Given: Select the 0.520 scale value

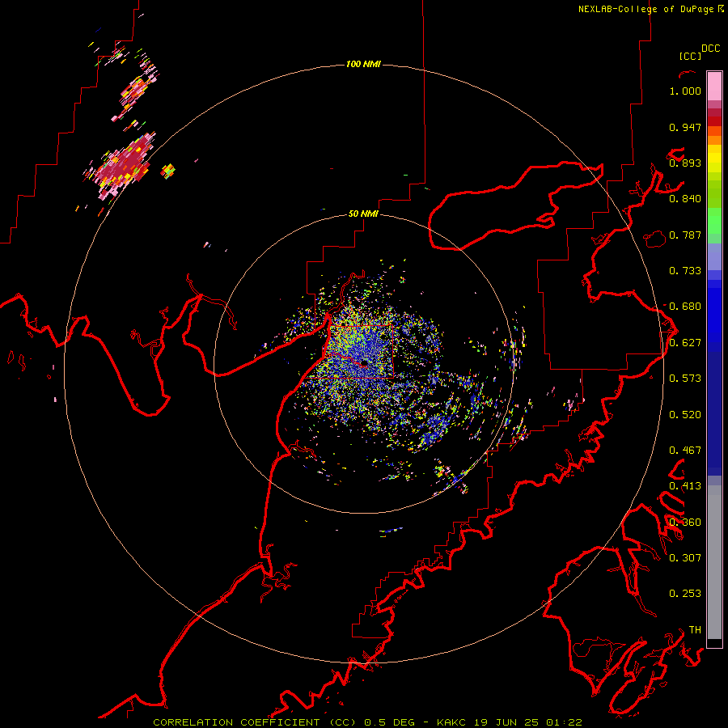Looking at the screenshot, I should 685,415.
